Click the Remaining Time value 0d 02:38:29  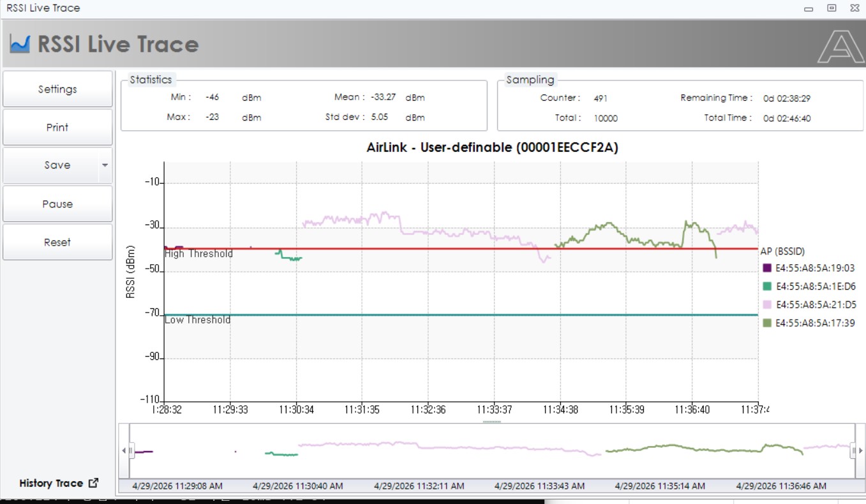click(787, 98)
